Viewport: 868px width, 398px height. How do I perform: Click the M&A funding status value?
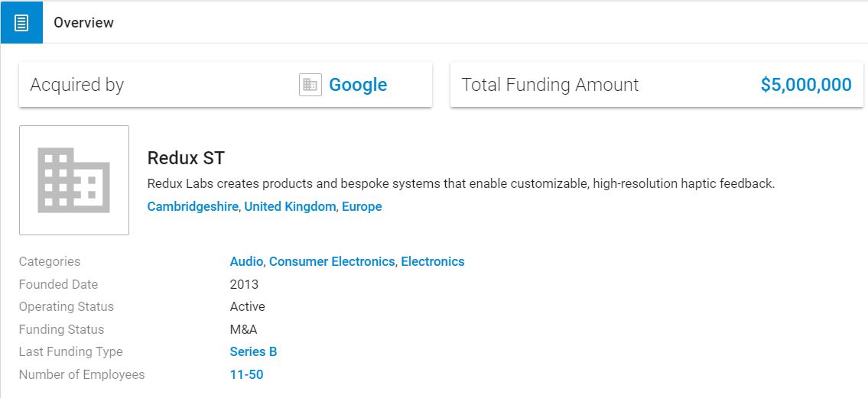pos(243,329)
